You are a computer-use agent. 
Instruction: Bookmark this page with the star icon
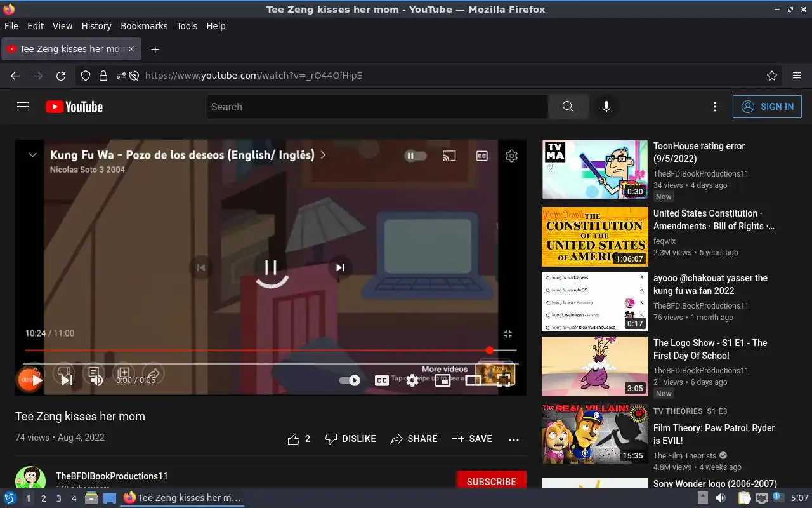(x=772, y=76)
